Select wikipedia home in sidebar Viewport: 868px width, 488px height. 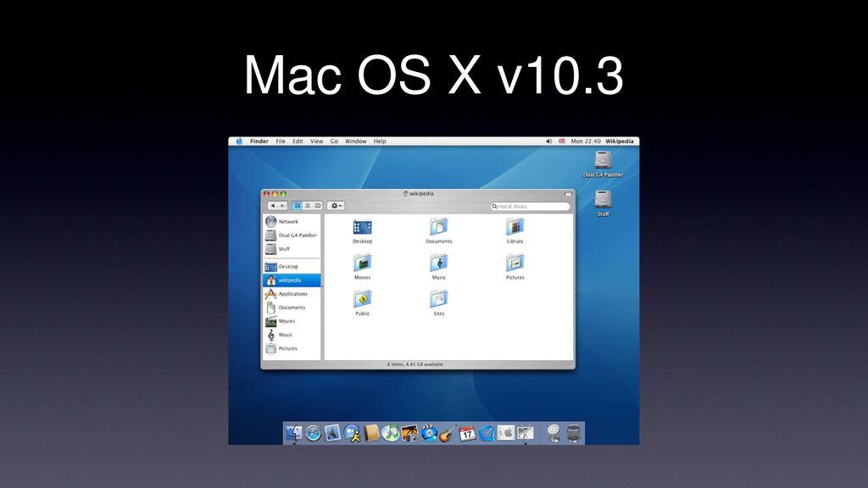[292, 280]
